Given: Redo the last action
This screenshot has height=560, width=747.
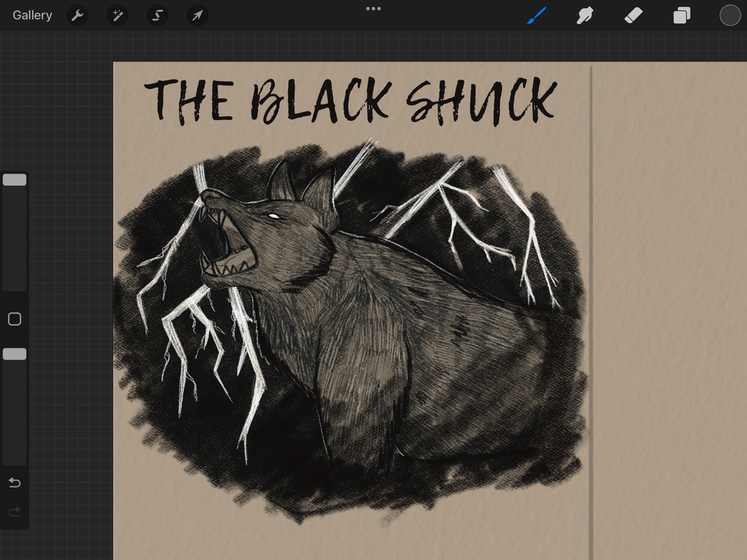Looking at the screenshot, I should (x=15, y=512).
